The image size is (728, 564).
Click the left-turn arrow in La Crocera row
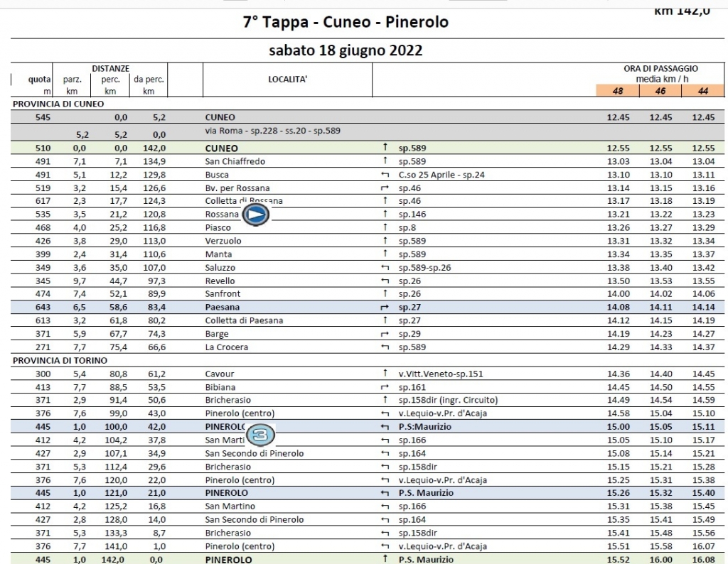pos(385,347)
